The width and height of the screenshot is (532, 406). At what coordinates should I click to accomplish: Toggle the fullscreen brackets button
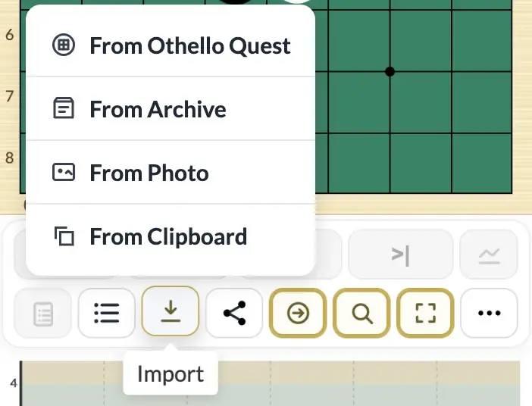click(425, 313)
